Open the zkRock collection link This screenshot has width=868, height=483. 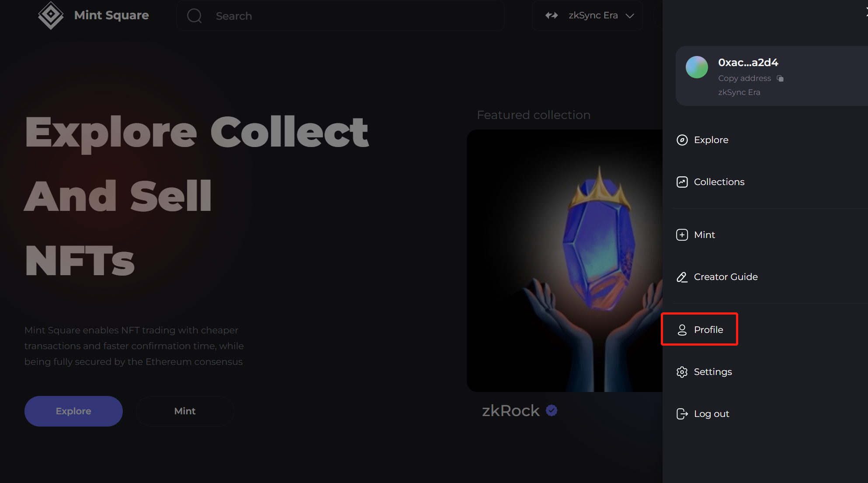[510, 411]
